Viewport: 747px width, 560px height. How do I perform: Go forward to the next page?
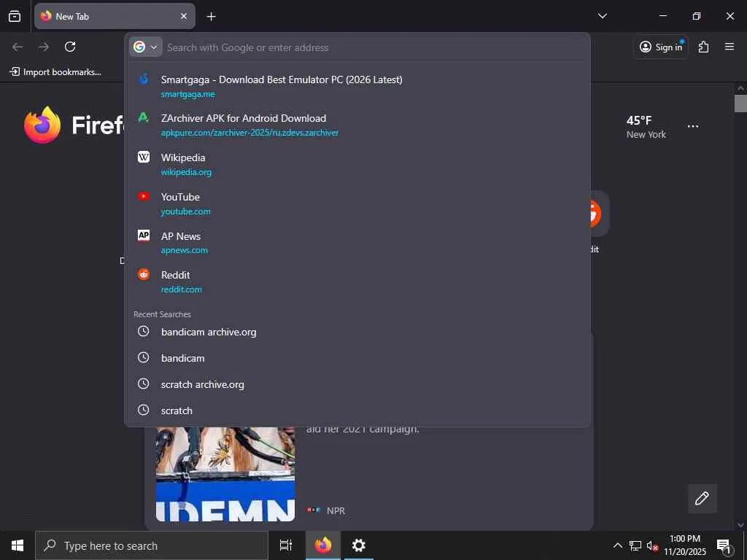(44, 47)
